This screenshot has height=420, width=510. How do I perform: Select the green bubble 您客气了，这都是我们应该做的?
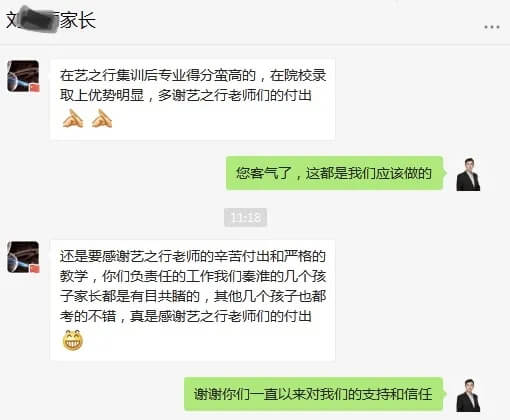336,173
